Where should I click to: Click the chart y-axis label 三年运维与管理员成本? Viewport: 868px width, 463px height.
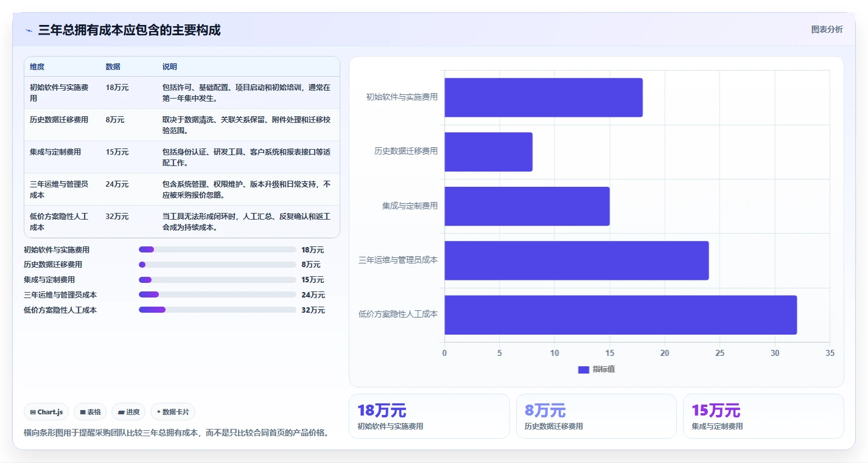coord(398,260)
